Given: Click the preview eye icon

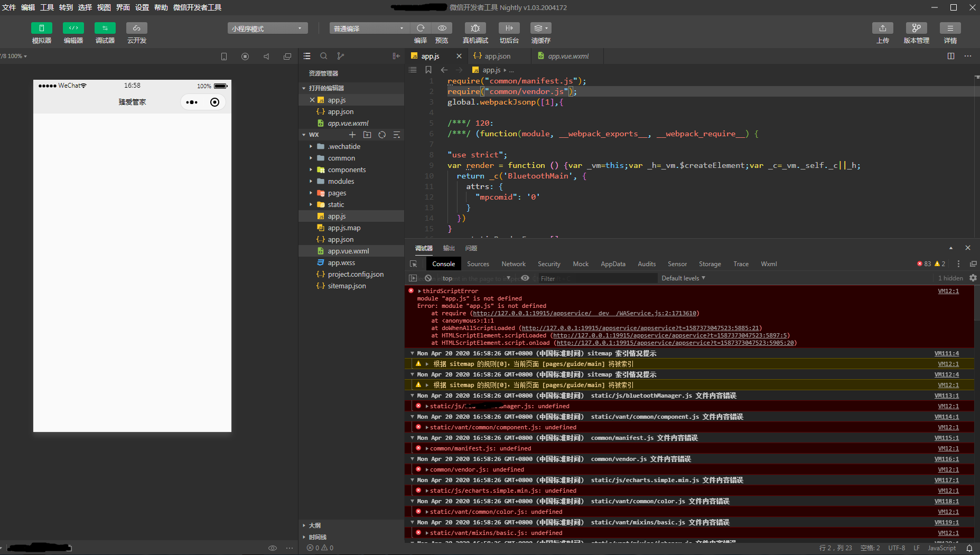Looking at the screenshot, I should [442, 28].
